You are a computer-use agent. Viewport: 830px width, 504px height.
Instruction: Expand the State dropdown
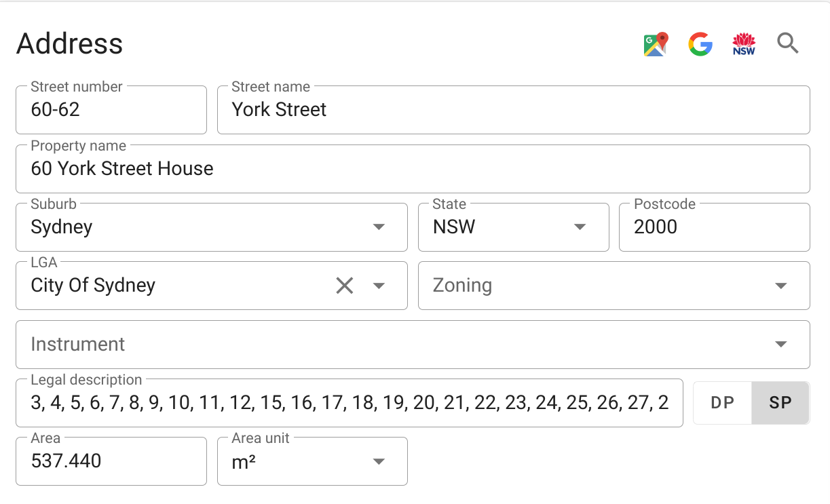[x=580, y=227]
